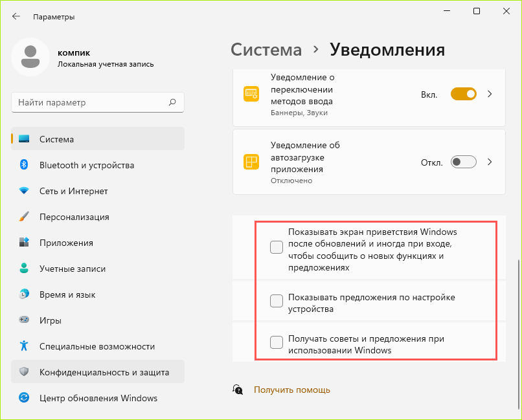Expand input method notification settings chevron
This screenshot has width=522, height=420.
coord(490,94)
